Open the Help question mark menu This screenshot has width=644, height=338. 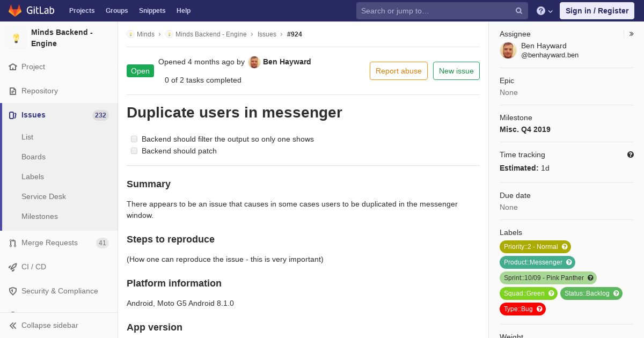544,11
